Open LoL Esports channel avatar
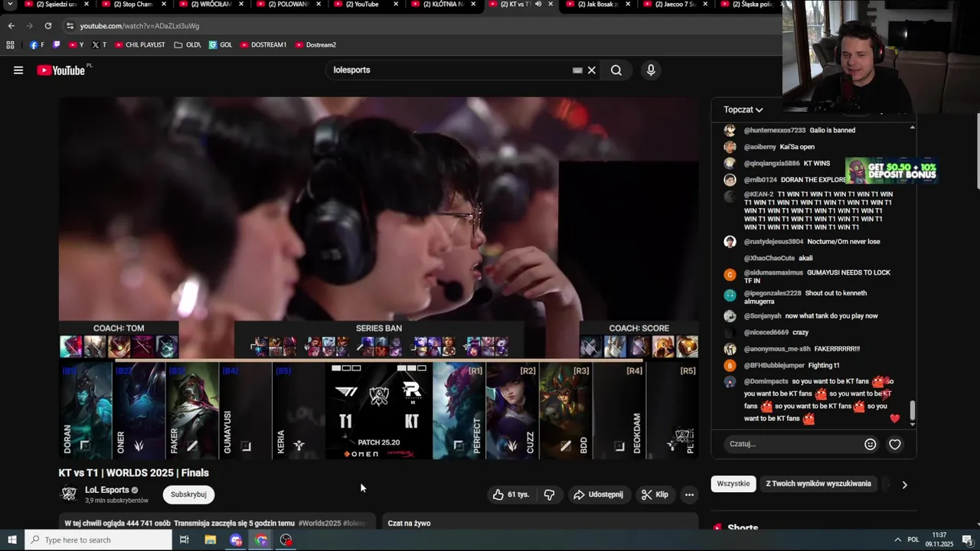The image size is (980, 551). tap(69, 494)
